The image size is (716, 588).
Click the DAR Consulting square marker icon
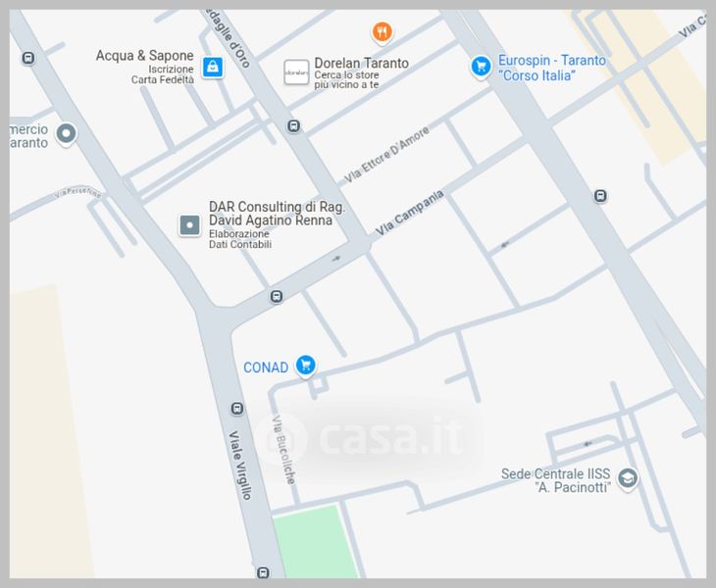tap(190, 225)
